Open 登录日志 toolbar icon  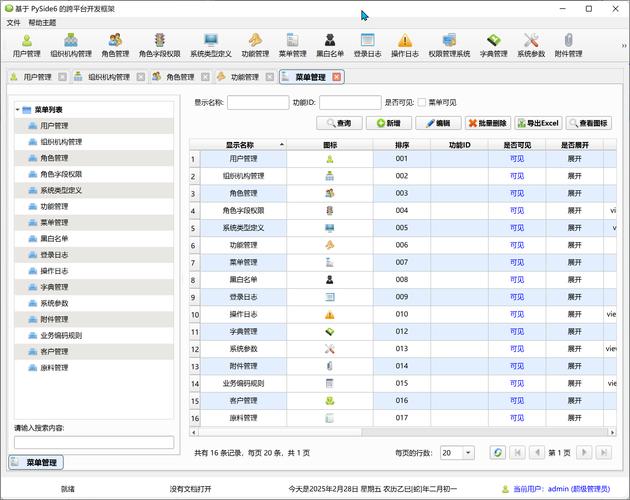(x=367, y=45)
